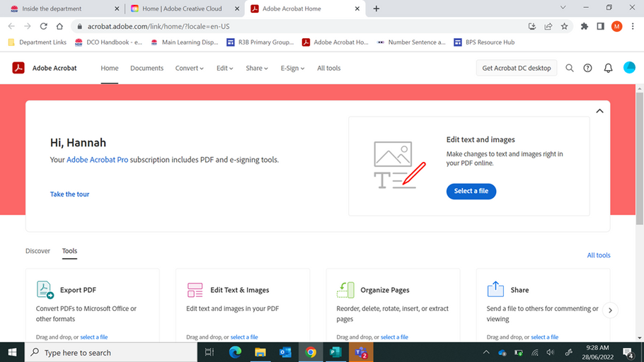Open the Documents menu item
Image resolution: width=644 pixels, height=362 pixels.
coord(146,69)
